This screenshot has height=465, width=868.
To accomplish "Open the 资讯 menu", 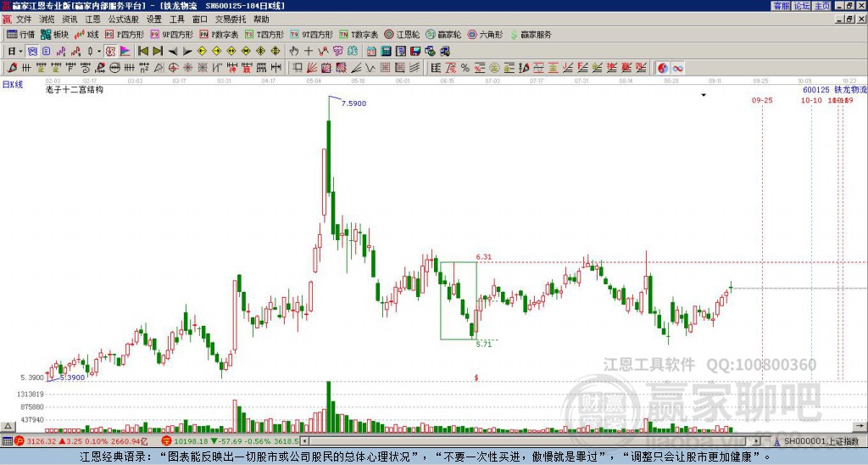I will click(x=70, y=20).
